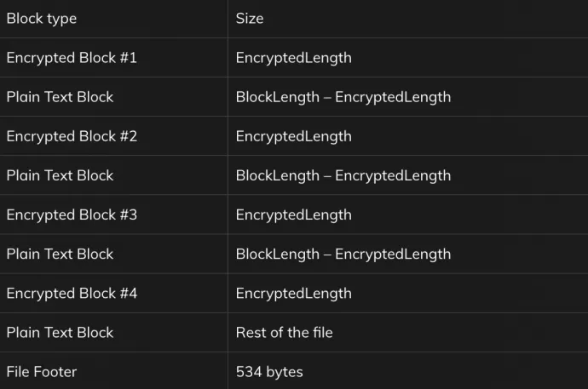Select Plain Text Block directly below Encrypted Block #2
The width and height of the screenshot is (588, 389).
pyautogui.click(x=60, y=175)
